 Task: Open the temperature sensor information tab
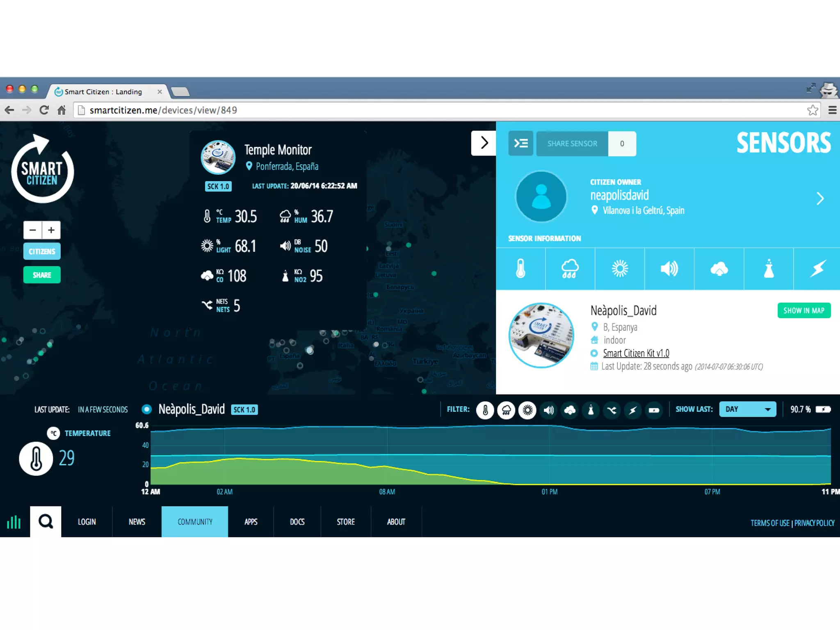pos(520,269)
